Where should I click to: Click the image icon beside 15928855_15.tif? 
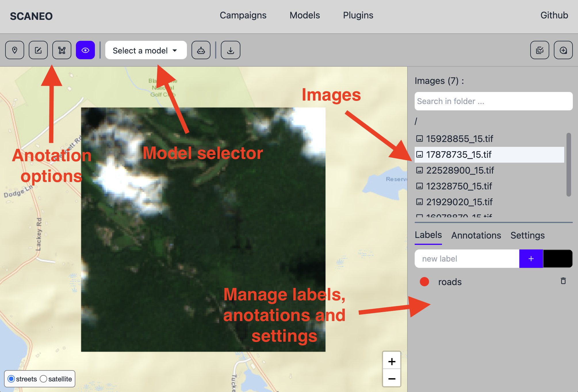(x=420, y=139)
